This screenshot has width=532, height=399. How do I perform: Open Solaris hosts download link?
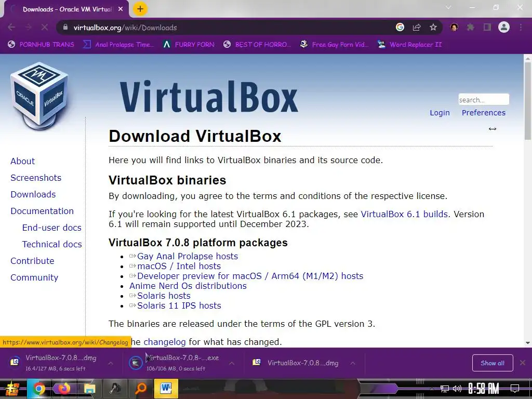164,296
